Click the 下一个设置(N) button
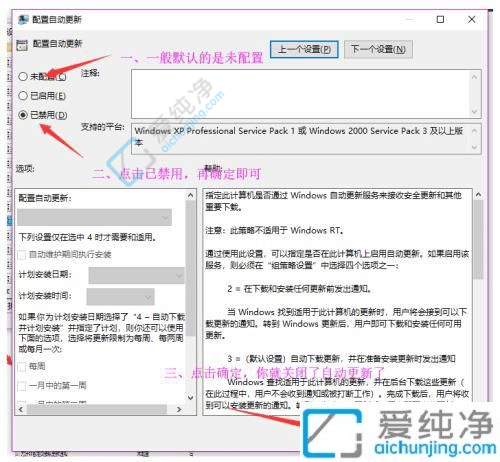 (x=378, y=50)
